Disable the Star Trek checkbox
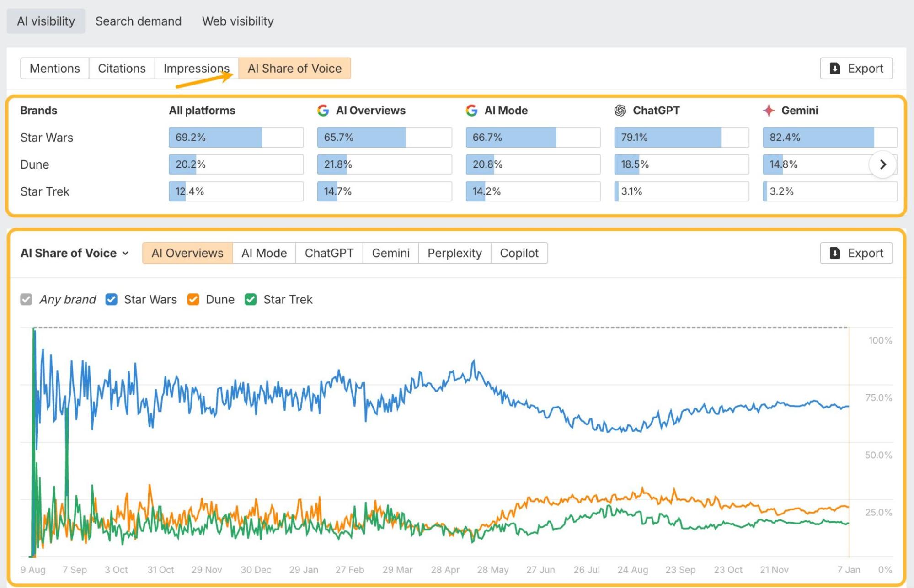 (251, 300)
